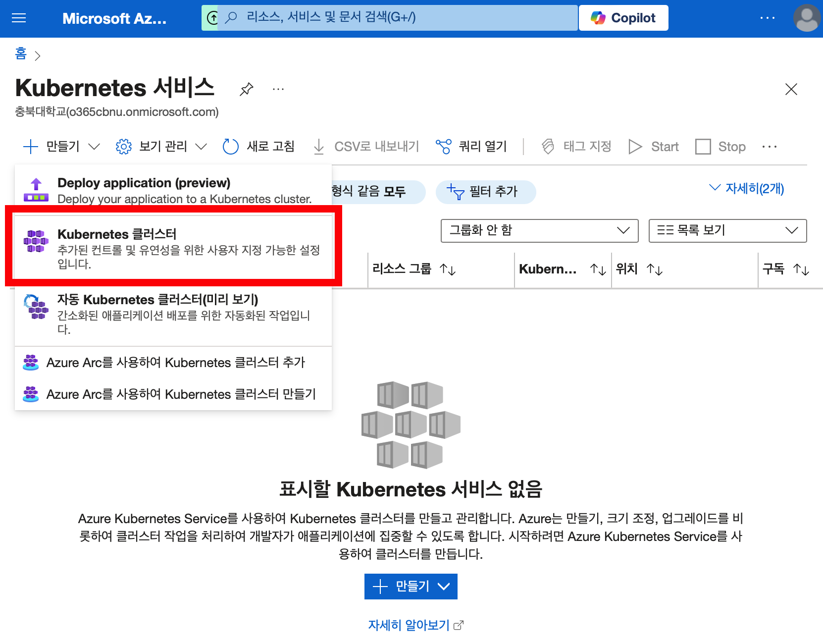Choose 자동 Kubernetes 클러스터(미리 보기)
Viewport: 823px width, 644px height.
173,314
